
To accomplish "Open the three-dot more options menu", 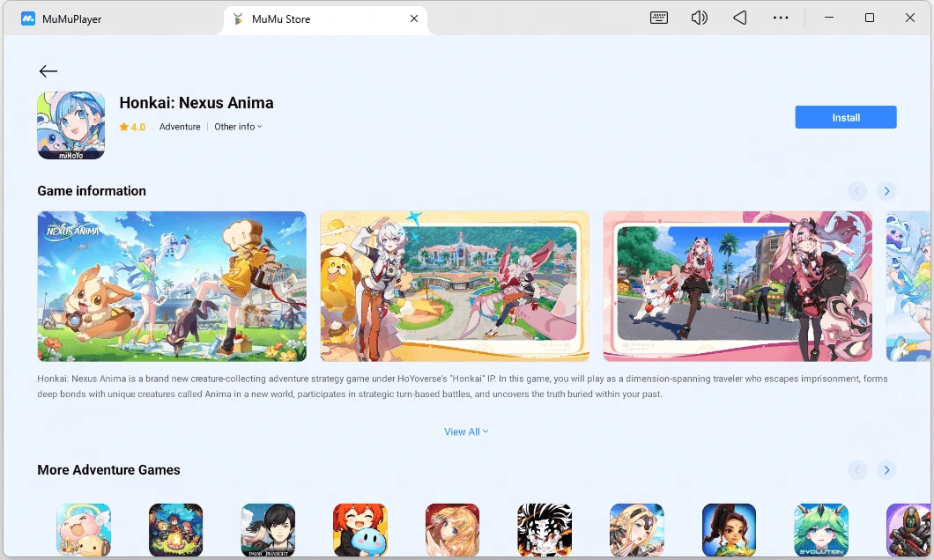I will pos(781,18).
